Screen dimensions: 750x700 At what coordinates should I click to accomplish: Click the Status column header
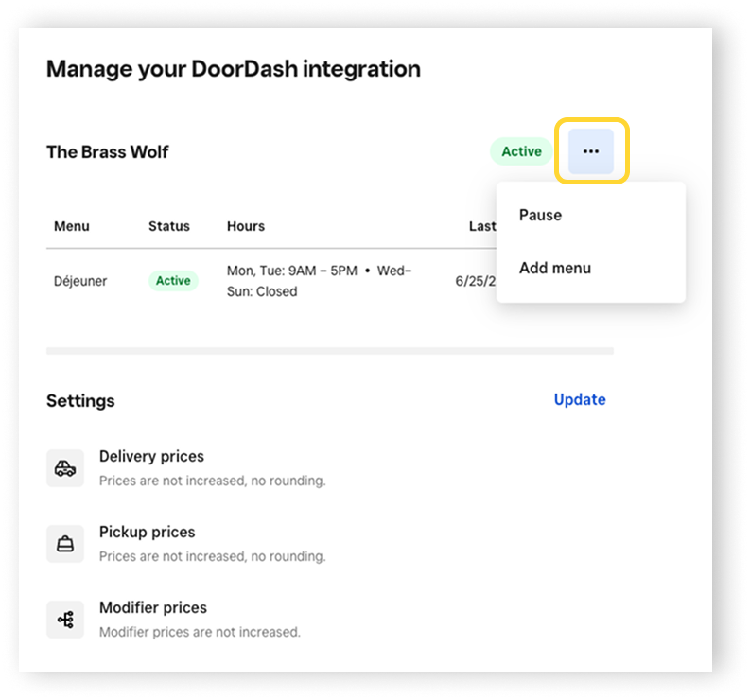click(169, 226)
